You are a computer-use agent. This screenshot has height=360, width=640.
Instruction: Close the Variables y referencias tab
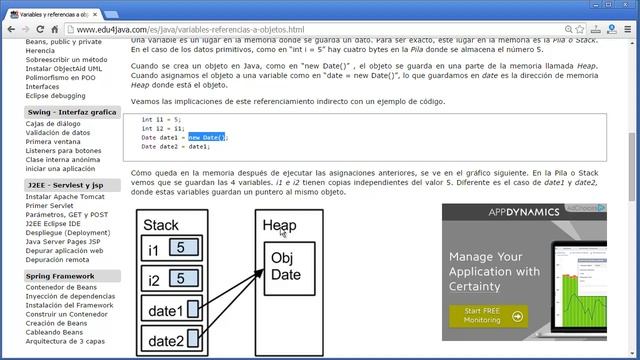(95, 14)
